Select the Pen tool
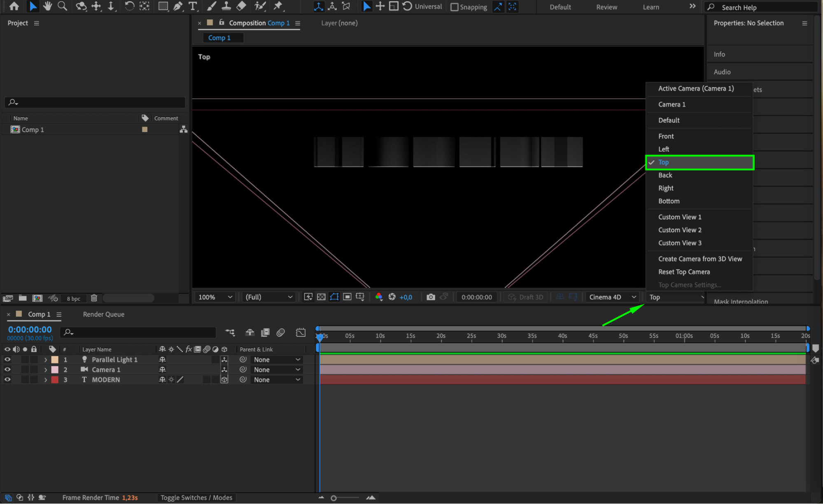823x504 pixels. point(178,6)
